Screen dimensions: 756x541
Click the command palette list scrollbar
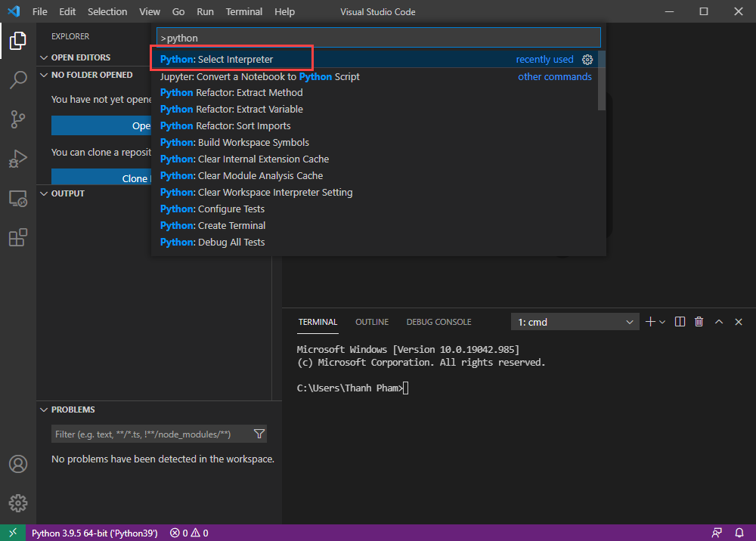(x=601, y=80)
